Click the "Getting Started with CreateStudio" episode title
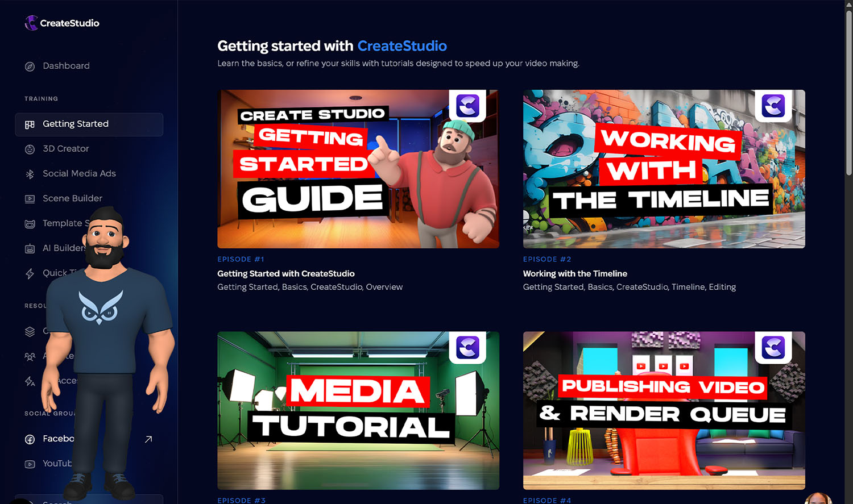This screenshot has height=504, width=853. click(x=285, y=274)
